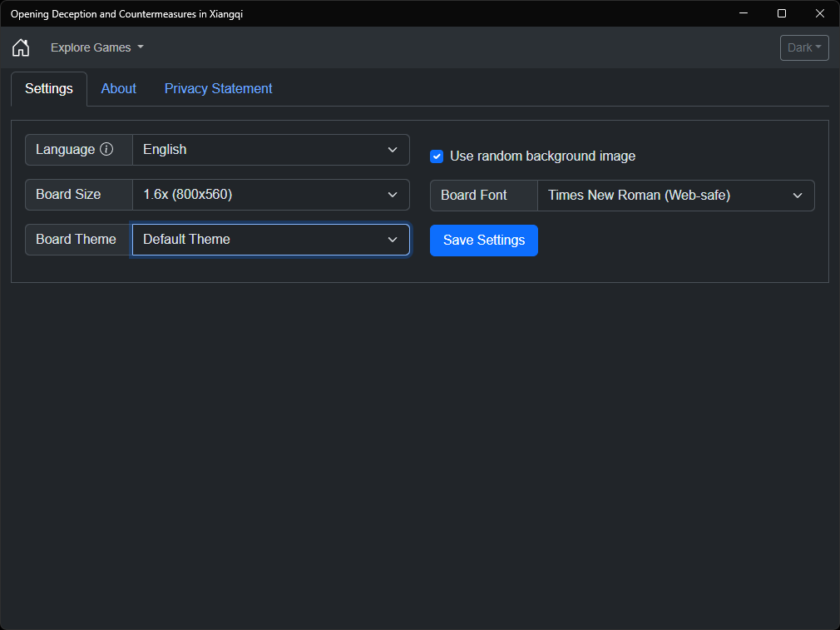840x630 pixels.
Task: Close the Xiangqi application window
Action: tap(820, 13)
